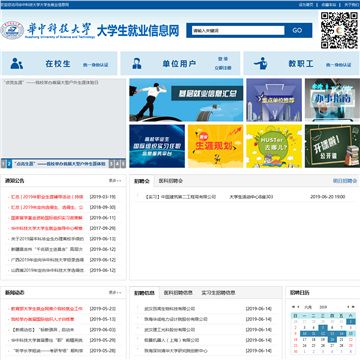Open notice dated 2019-06-13
Viewport: 360px width, 360px height.
47,239
